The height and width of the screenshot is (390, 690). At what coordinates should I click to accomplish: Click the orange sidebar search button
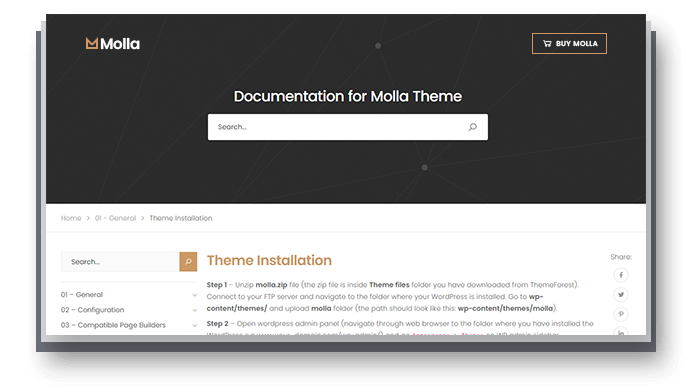click(188, 261)
